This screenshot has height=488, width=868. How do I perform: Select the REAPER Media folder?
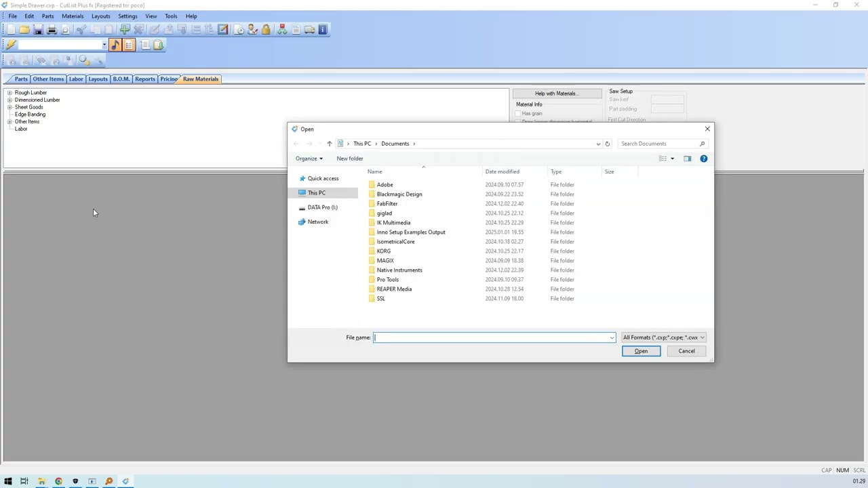tap(394, 289)
